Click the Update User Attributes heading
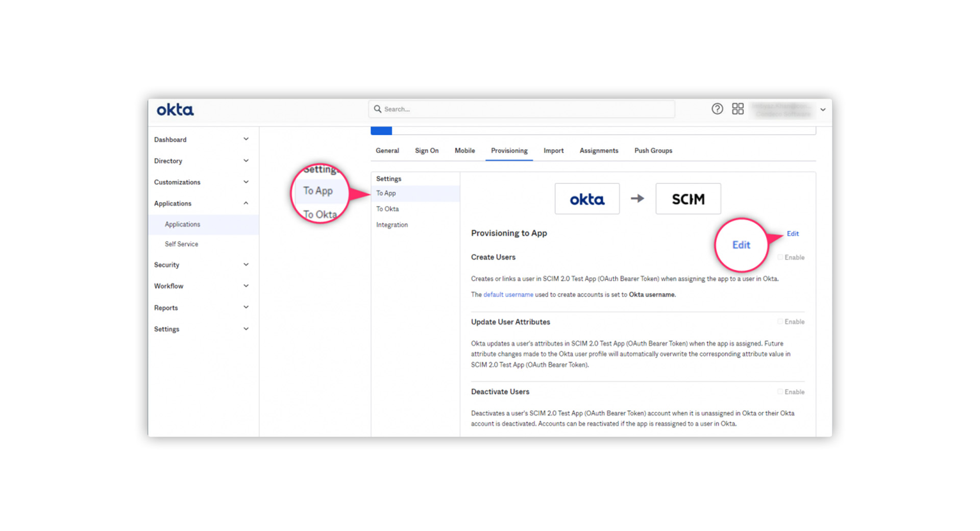Image resolution: width=980 pixels, height=531 pixels. [x=510, y=322]
